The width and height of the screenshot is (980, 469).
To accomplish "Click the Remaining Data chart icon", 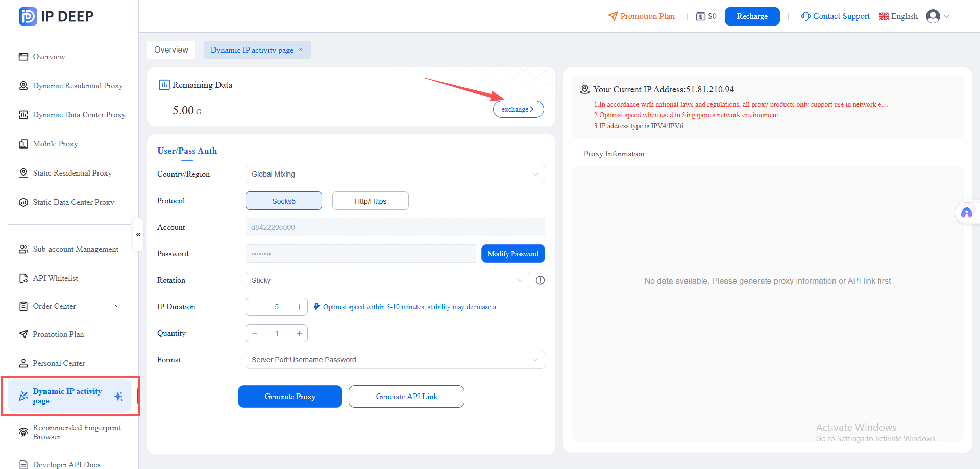I will tap(164, 85).
